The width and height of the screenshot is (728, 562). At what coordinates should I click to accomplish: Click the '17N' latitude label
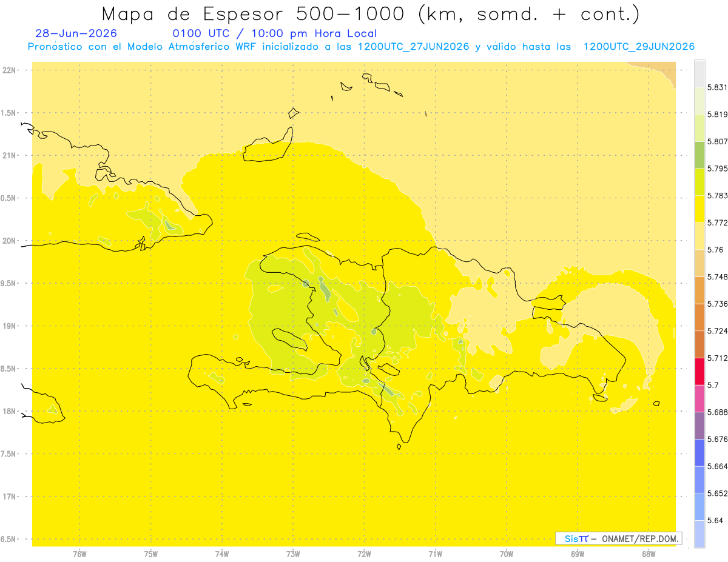tap(10, 497)
